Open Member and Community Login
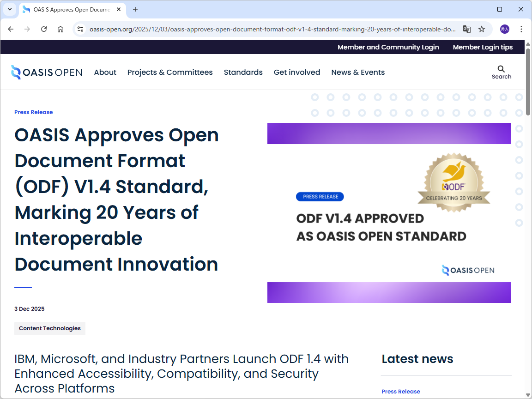 click(x=388, y=47)
